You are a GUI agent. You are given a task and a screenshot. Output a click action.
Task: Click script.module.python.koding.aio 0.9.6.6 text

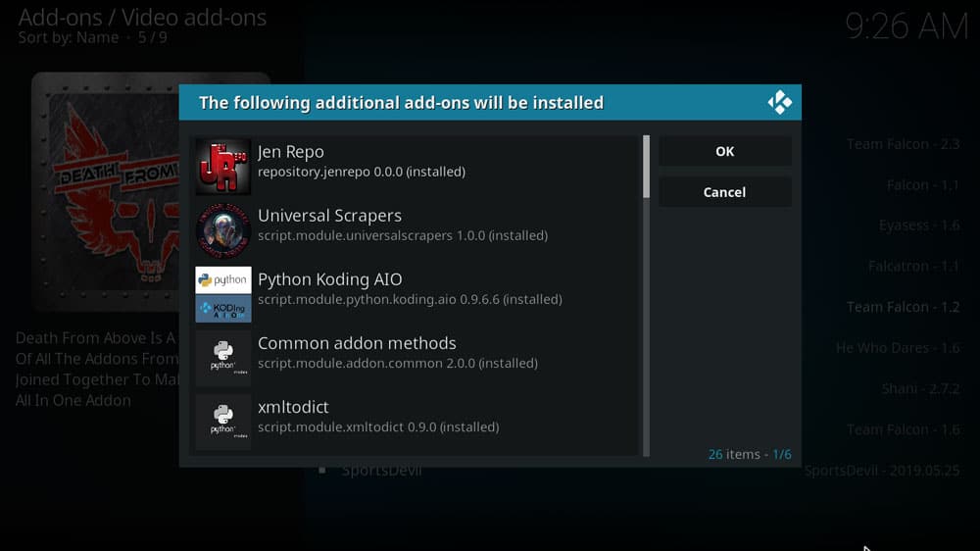[410, 299]
